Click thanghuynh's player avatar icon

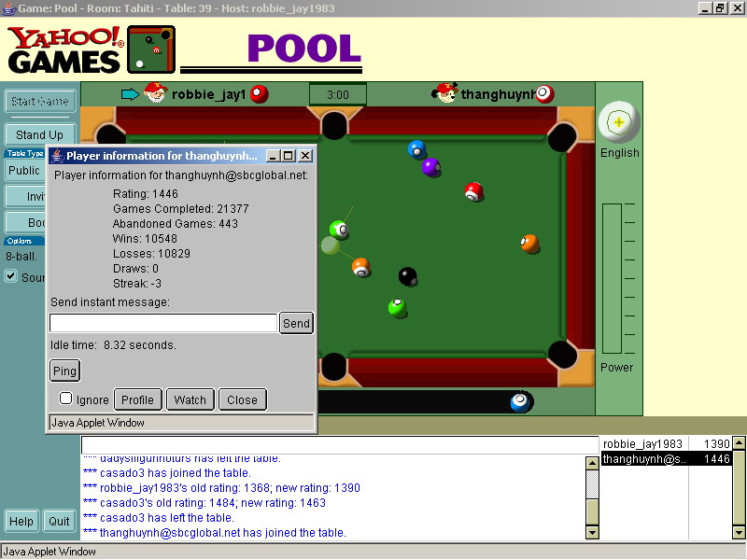(x=445, y=93)
